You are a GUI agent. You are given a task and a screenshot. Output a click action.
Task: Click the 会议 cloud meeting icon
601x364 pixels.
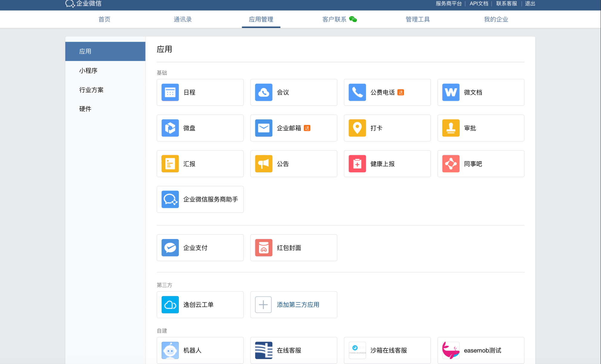click(x=263, y=92)
